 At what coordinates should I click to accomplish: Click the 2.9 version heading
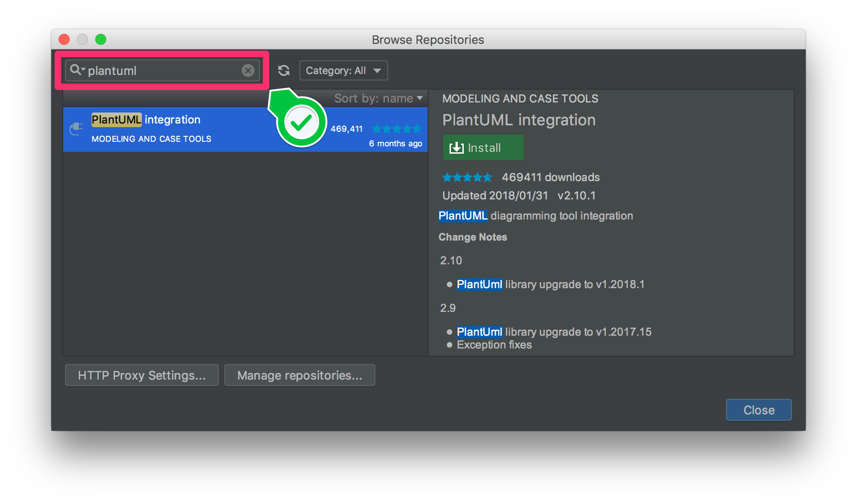click(x=448, y=308)
